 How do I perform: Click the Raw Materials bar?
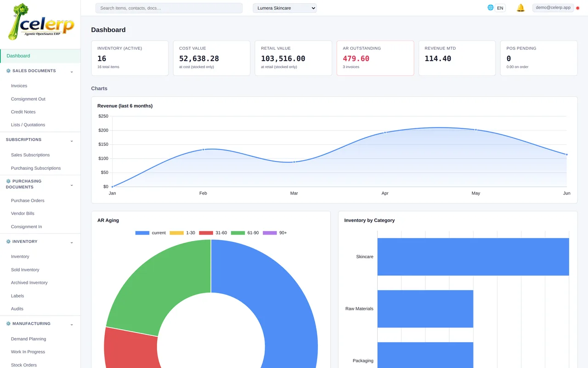[425, 309]
